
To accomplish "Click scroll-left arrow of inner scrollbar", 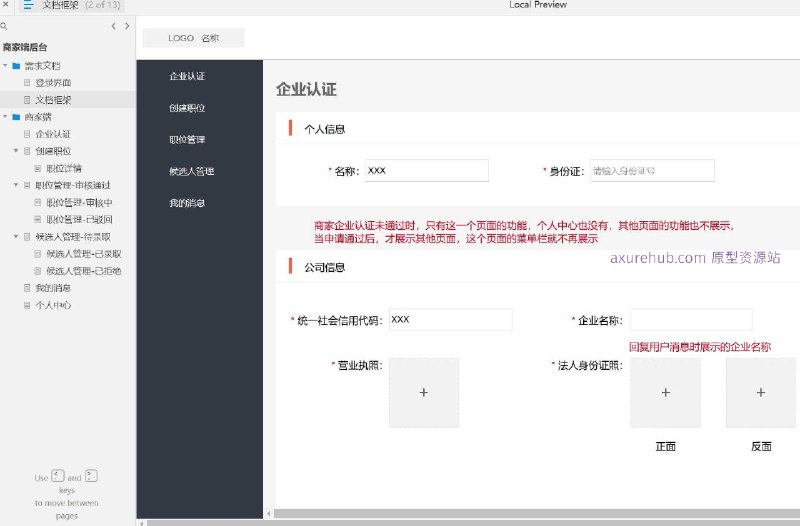I will pos(269,514).
